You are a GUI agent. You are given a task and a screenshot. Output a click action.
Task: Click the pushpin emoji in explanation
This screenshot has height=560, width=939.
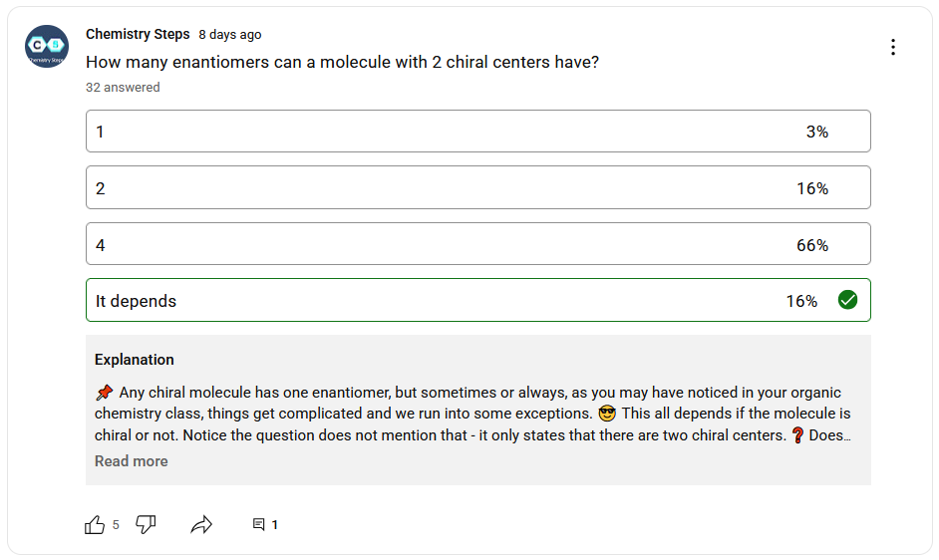pos(104,392)
